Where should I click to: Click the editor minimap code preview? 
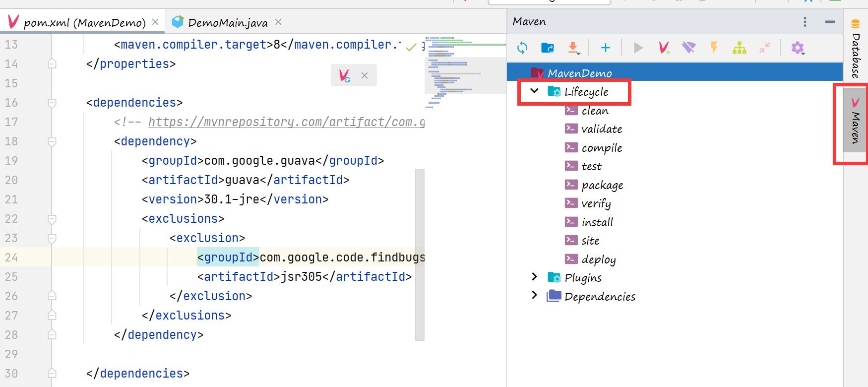pyautogui.click(x=465, y=72)
